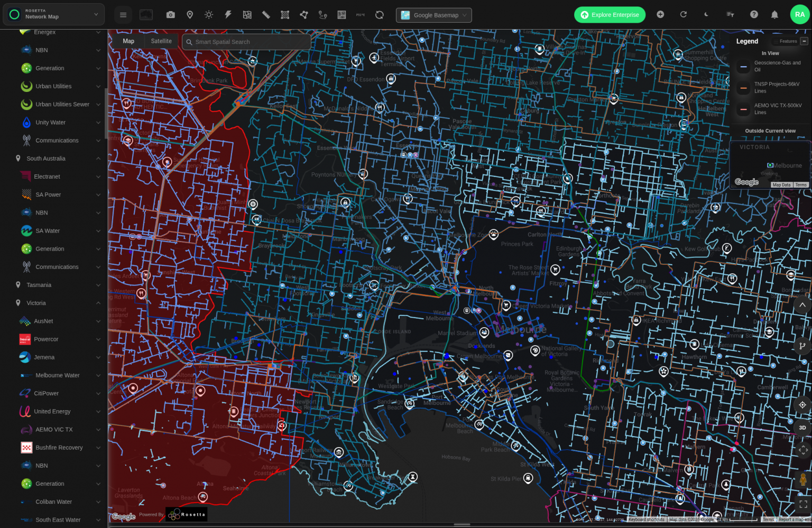This screenshot has height=528, width=812.
Task: Switch to Map view tab
Action: [x=128, y=41]
